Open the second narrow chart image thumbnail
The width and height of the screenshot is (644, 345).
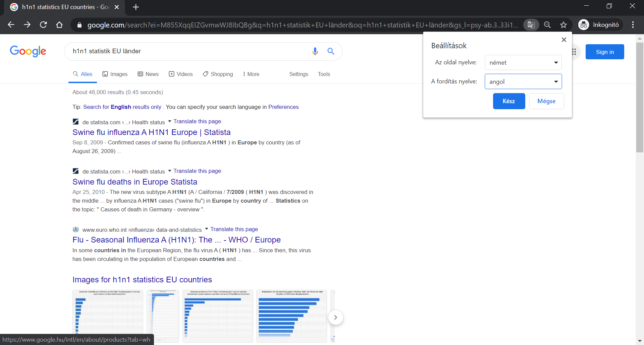click(163, 316)
